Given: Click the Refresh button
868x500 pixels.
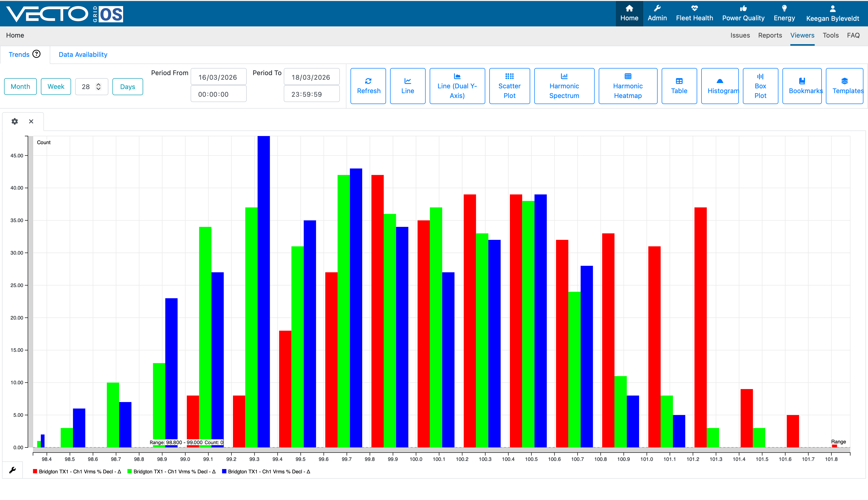Looking at the screenshot, I should (x=368, y=86).
